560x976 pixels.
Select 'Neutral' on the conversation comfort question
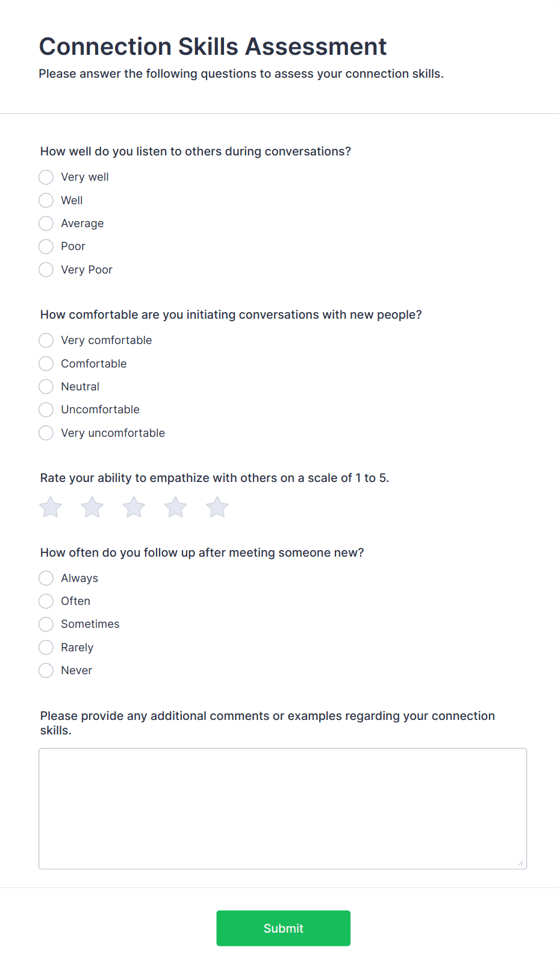coord(46,386)
